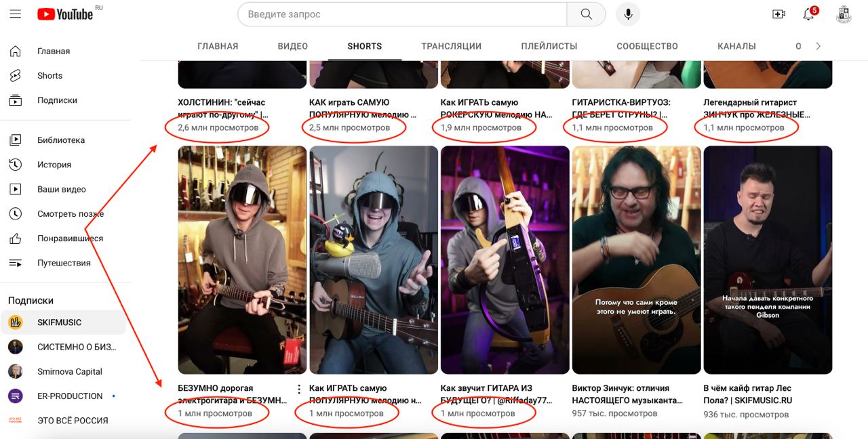Image resolution: width=868 pixels, height=439 pixels.
Task: Switch to the КАНАЛЫ tab
Action: (x=736, y=46)
